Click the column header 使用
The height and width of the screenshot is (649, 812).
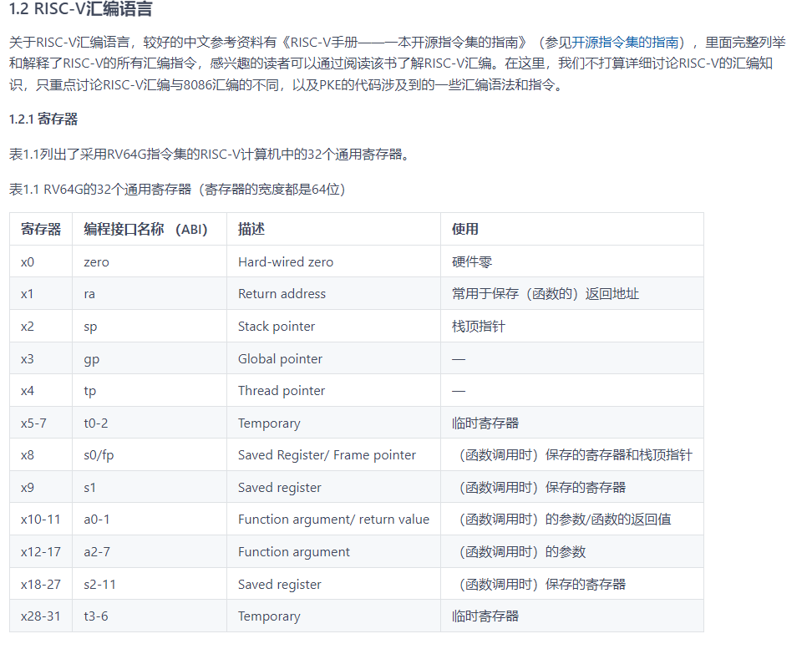tap(571, 229)
